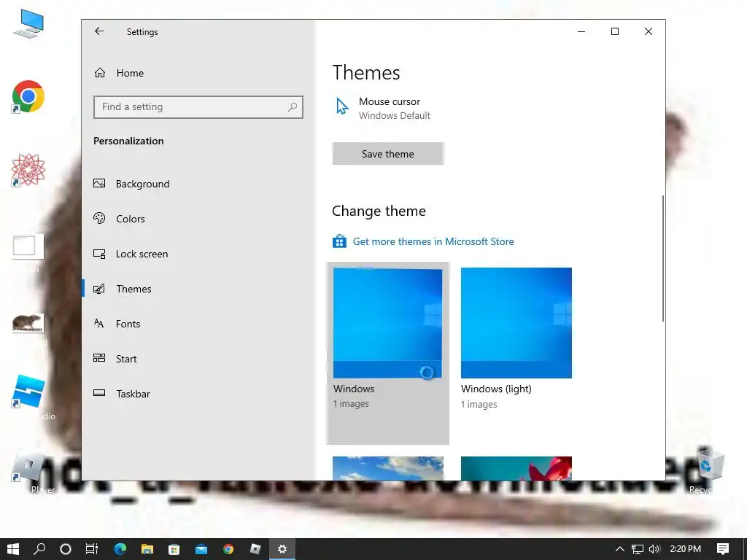Select Themes in the sidebar

[x=123, y=289]
